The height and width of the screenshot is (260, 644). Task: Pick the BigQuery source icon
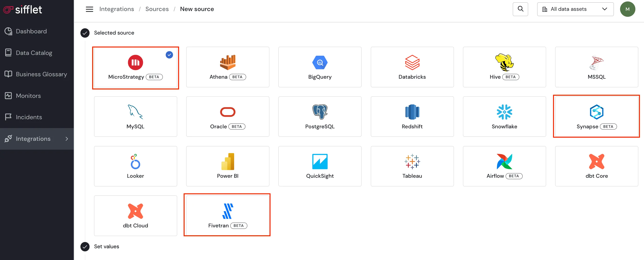click(x=320, y=62)
